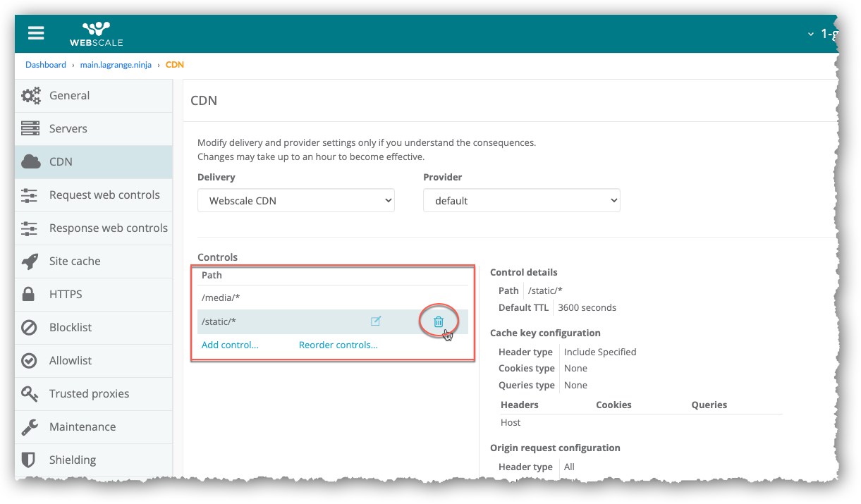Viewport: 861px width, 504px height.
Task: Open the Delivery dropdown
Action: 295,201
